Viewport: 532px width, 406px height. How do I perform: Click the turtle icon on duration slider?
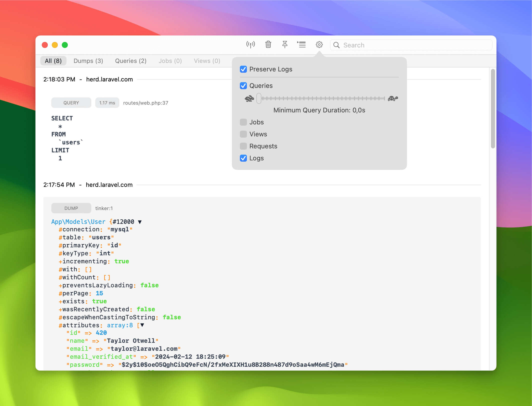[393, 99]
